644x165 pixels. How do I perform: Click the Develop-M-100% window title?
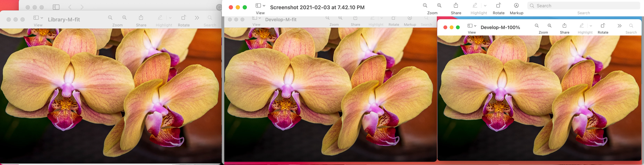pos(500,27)
